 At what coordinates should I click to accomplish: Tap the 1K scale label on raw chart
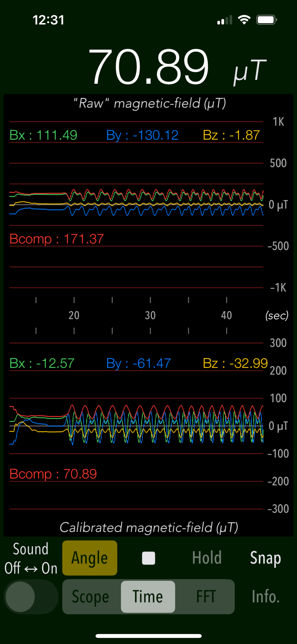click(278, 122)
